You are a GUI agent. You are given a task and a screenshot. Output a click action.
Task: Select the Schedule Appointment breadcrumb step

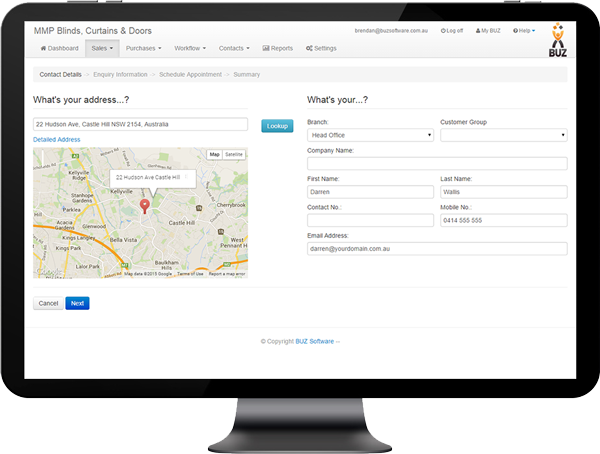190,74
